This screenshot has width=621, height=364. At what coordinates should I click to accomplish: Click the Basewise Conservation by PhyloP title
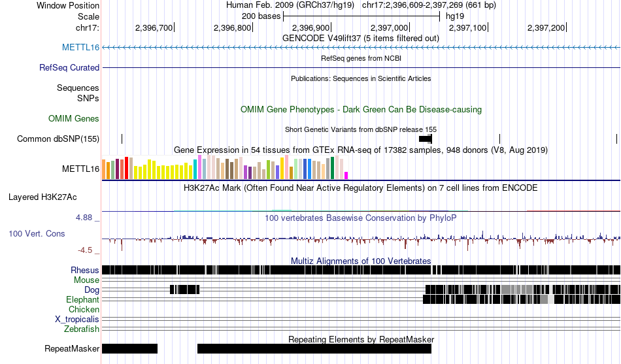tap(361, 218)
